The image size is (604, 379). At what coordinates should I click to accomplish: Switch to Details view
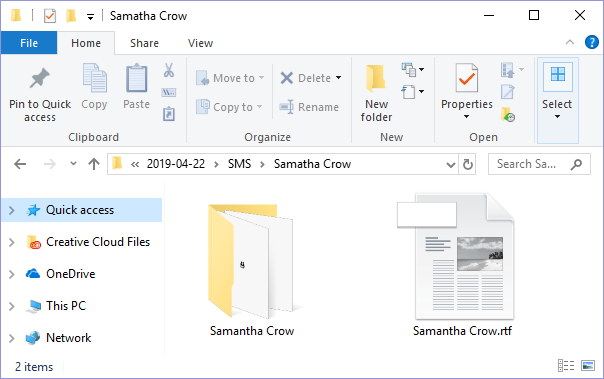(x=566, y=366)
